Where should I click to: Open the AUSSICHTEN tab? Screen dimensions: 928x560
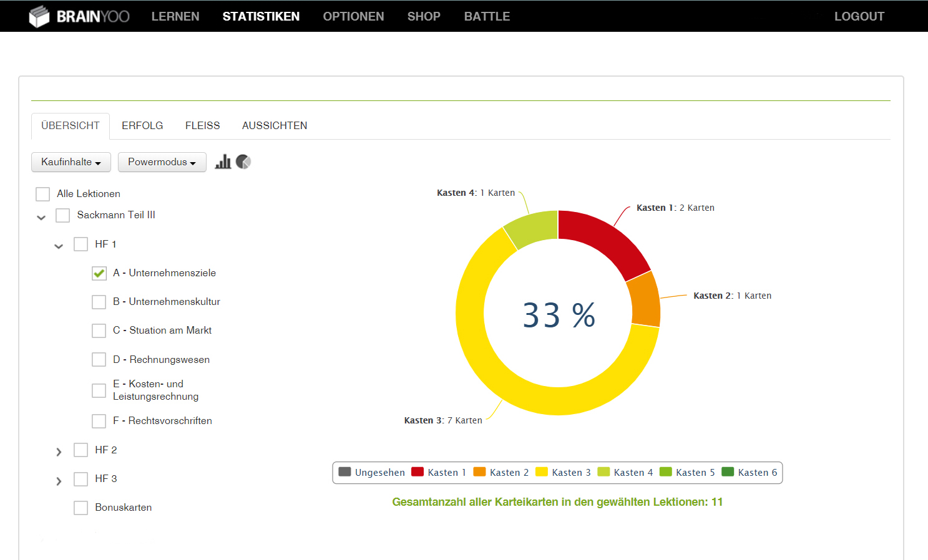click(275, 126)
